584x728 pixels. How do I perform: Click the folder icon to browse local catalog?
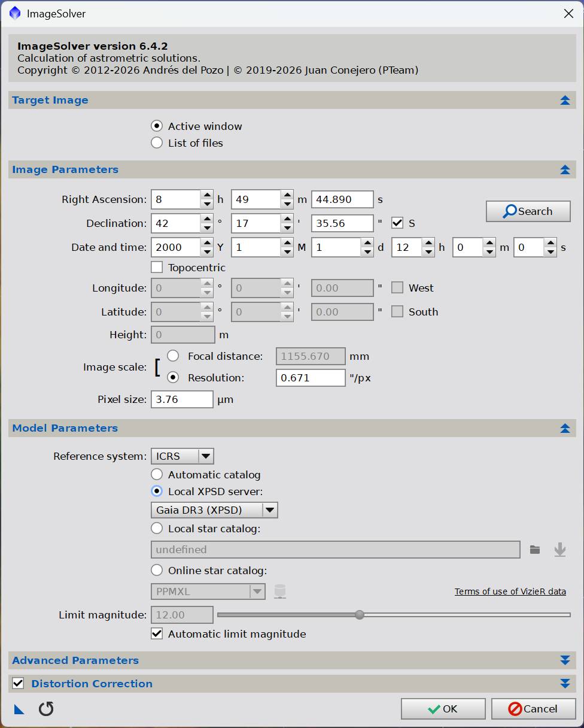[535, 550]
